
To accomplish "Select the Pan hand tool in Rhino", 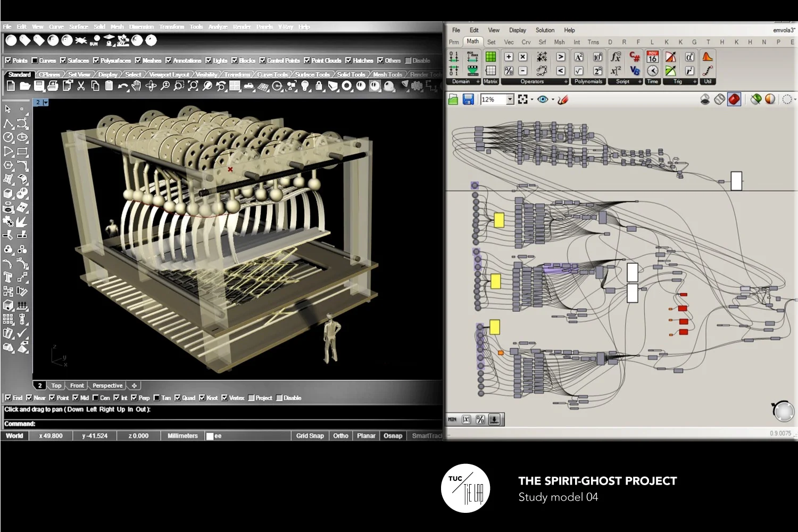I will (x=137, y=86).
